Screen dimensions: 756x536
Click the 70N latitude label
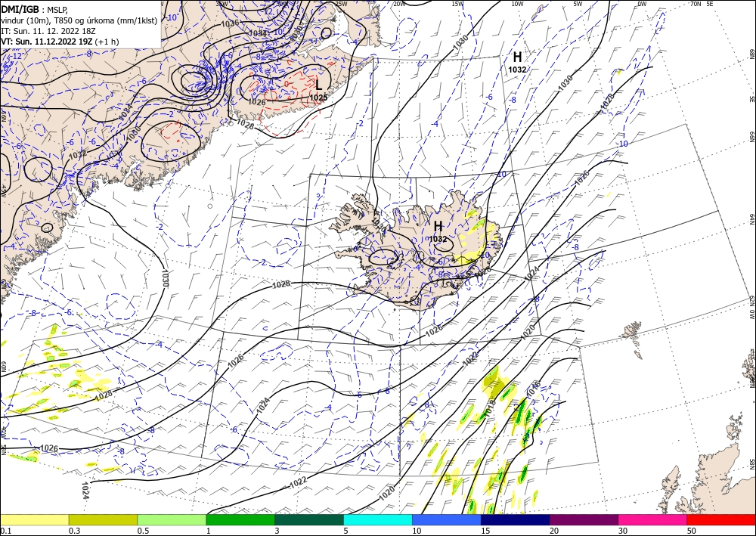tap(696, 4)
